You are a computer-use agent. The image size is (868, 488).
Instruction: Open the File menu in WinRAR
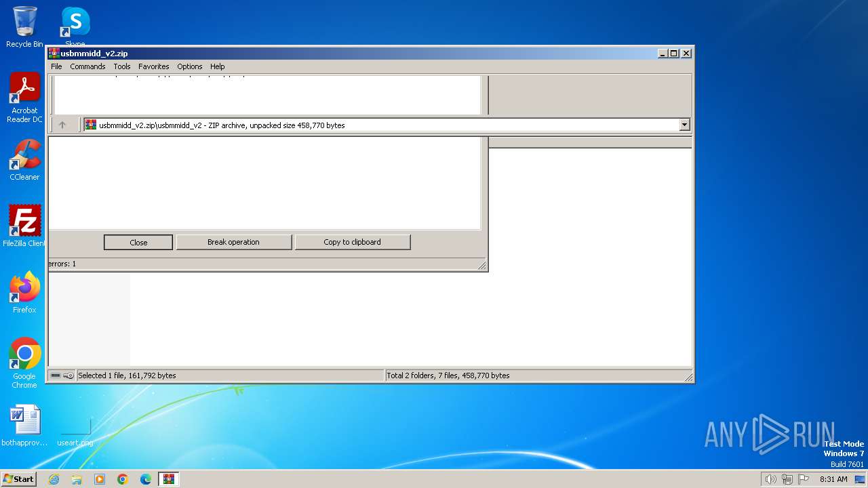[56, 66]
